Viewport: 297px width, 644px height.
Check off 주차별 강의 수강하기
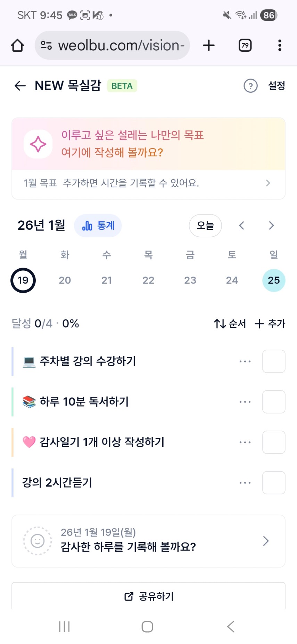(x=274, y=361)
